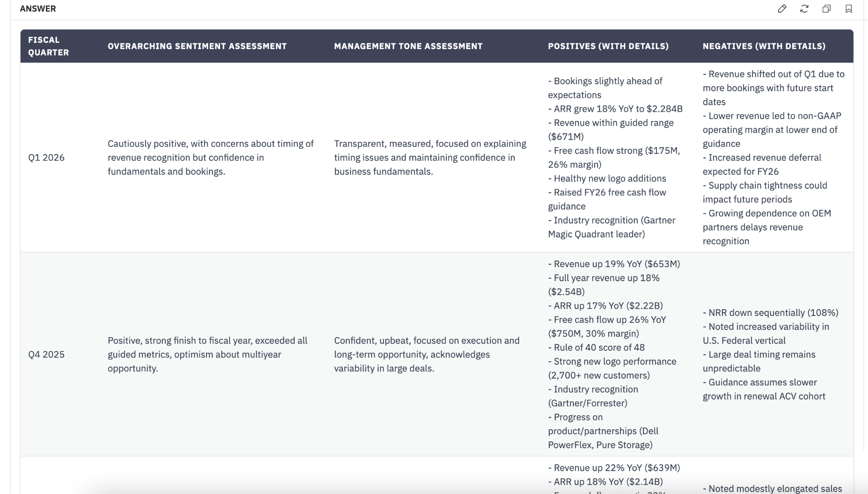Click the Fiscal Quarter column header
868x494 pixels.
click(48, 46)
